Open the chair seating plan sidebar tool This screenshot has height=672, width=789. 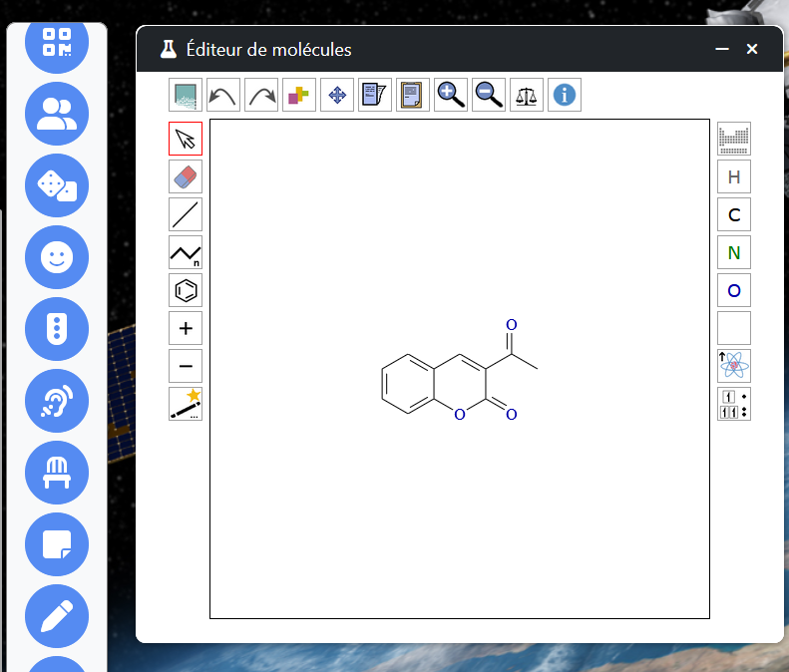pos(57,473)
